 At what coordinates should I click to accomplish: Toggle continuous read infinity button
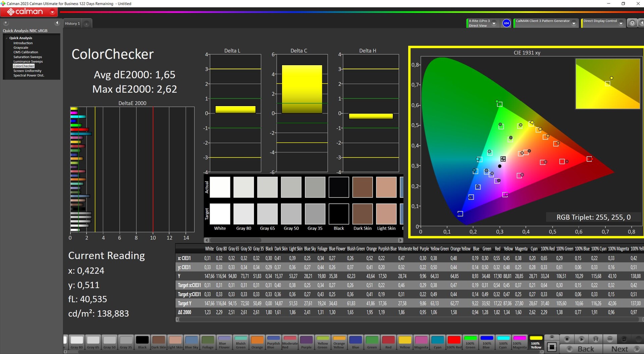[610, 339]
